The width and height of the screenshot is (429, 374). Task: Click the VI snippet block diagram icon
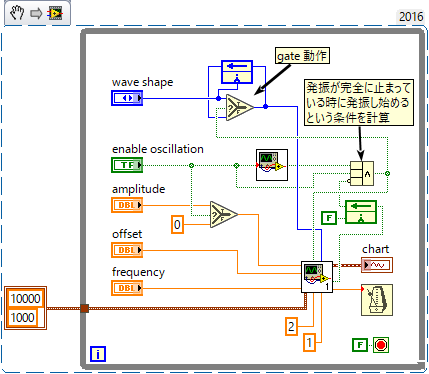(55, 13)
